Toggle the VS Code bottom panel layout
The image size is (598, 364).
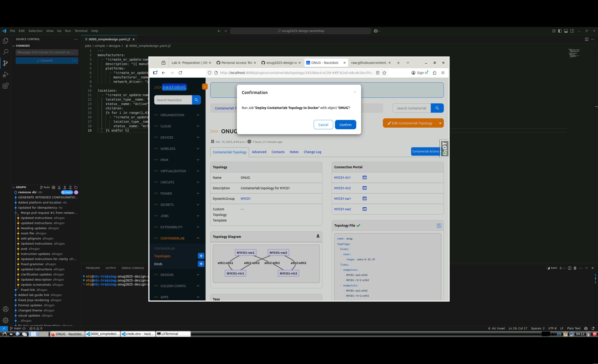click(x=566, y=31)
